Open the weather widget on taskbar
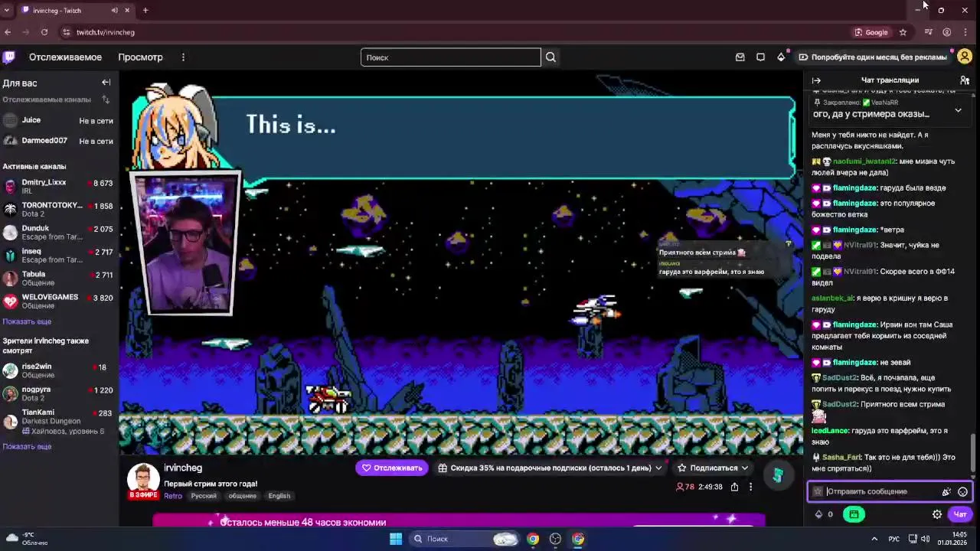Screen dimensions: 980x551 pyautogui.click(x=28, y=538)
